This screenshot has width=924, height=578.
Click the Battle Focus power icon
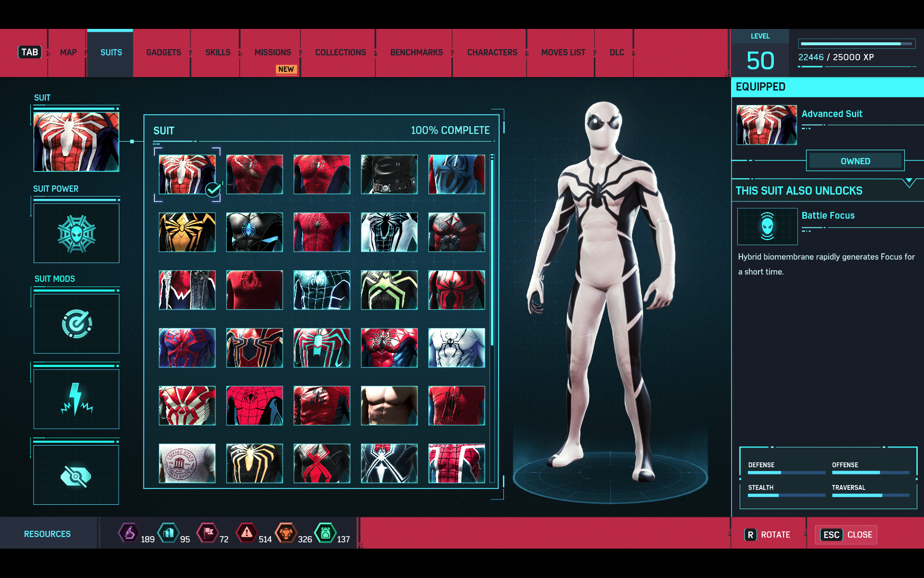(767, 226)
